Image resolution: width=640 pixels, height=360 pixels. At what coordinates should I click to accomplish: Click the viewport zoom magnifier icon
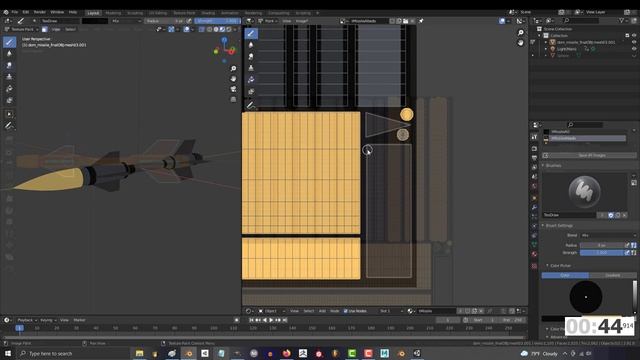click(x=233, y=69)
